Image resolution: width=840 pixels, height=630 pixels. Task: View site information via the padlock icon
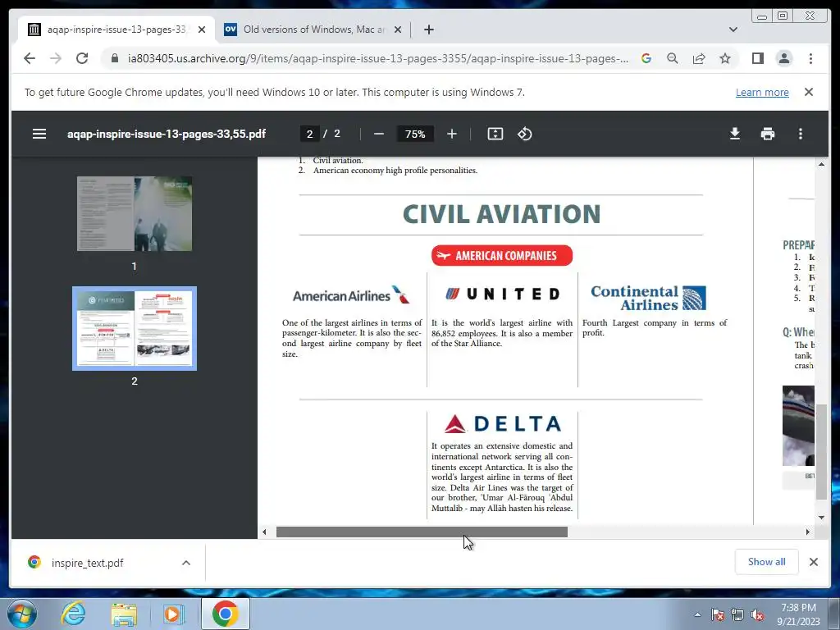pos(115,58)
